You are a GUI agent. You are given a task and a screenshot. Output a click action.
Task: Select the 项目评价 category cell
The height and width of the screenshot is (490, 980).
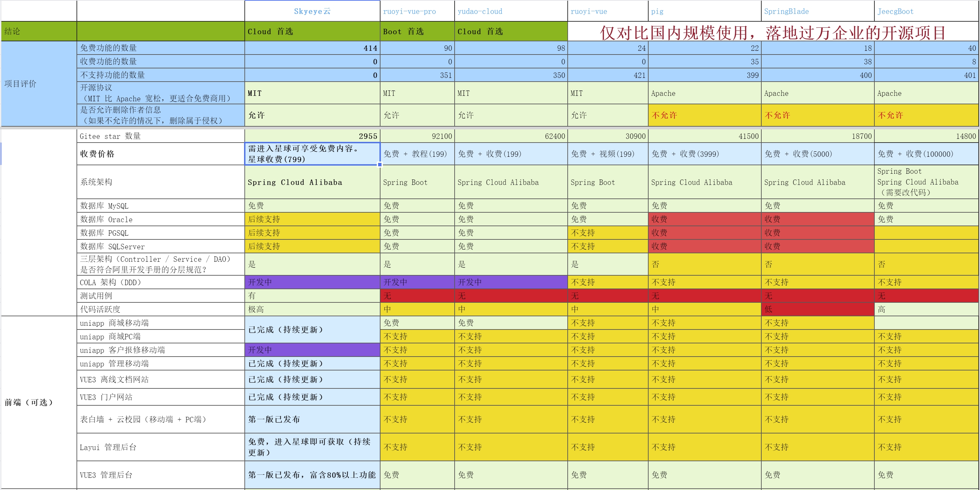[x=39, y=84]
